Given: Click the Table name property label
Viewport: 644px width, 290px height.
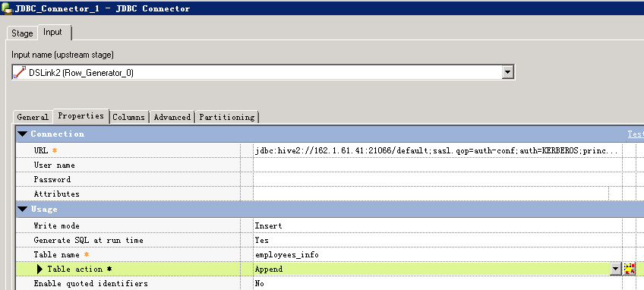Looking at the screenshot, I should coord(57,254).
